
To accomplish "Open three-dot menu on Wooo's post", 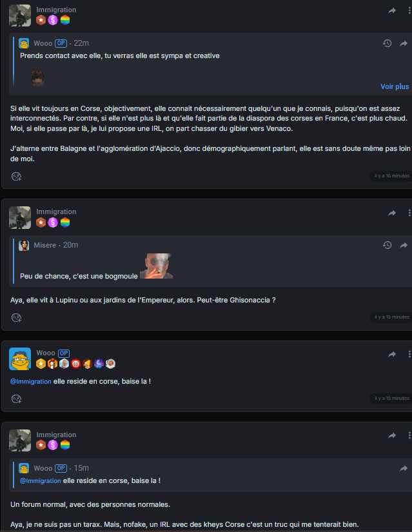I will [x=409, y=354].
